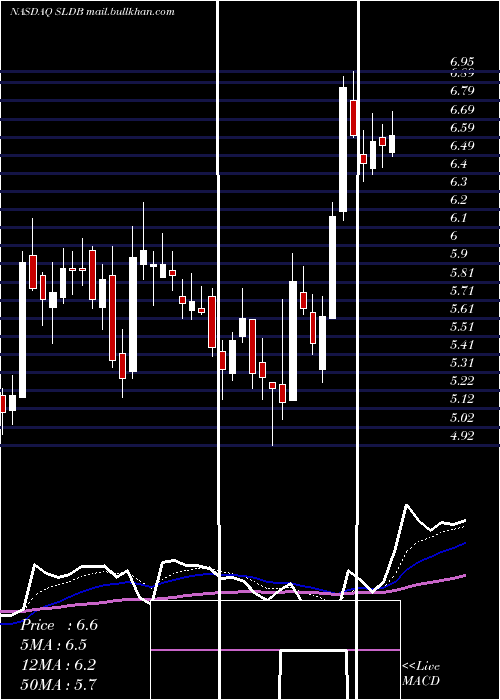
Task: Click the '12MA : 6.2' readout
Action: (x=59, y=665)
